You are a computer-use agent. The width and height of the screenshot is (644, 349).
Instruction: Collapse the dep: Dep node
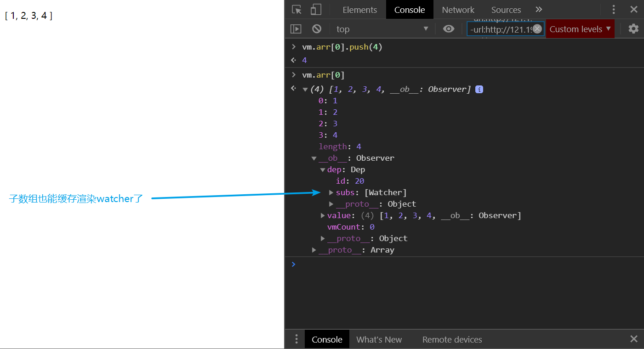[323, 170]
